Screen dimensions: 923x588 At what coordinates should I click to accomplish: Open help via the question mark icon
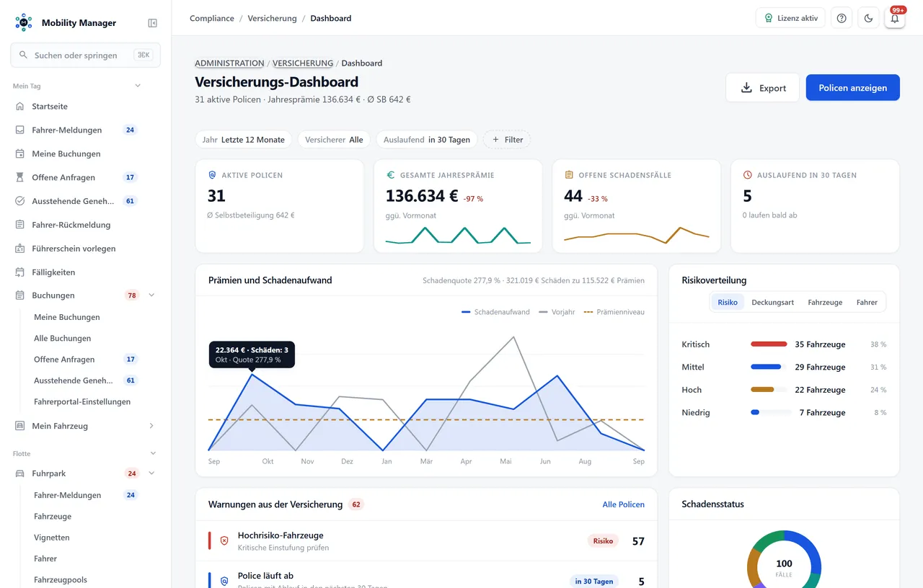click(842, 18)
